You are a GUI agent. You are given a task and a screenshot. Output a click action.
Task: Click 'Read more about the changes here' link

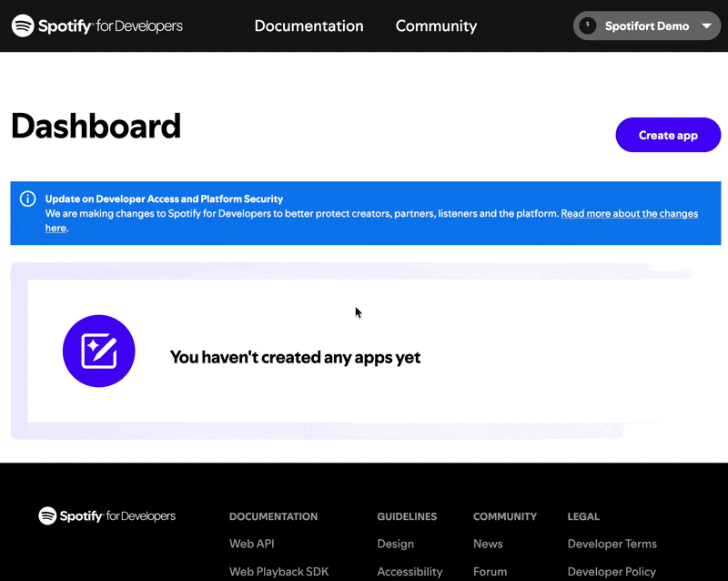coord(629,213)
